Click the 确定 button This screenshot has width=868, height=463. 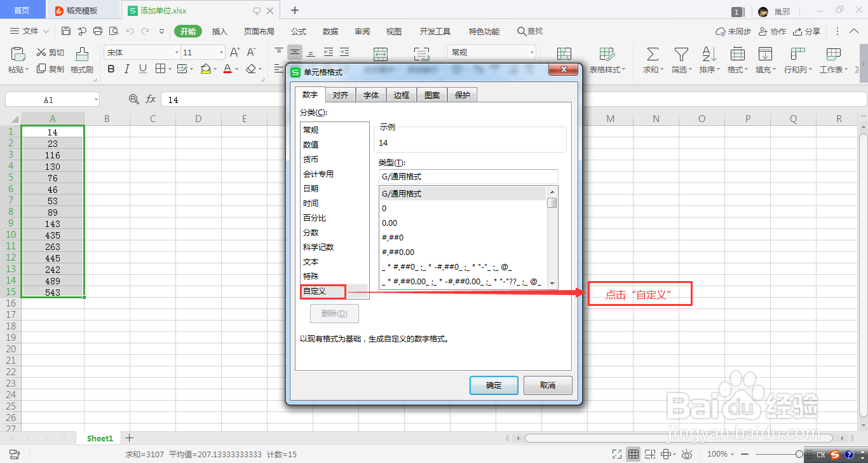494,385
